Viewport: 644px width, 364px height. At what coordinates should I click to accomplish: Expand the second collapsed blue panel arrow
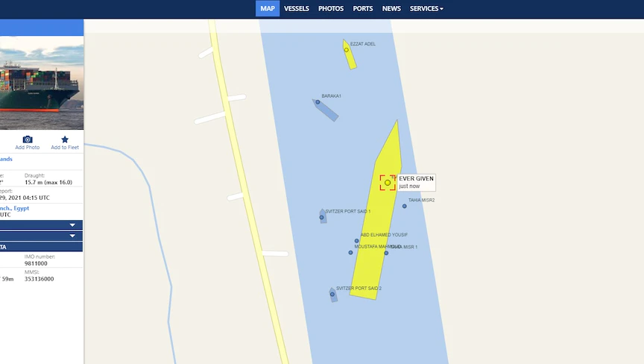click(x=72, y=236)
